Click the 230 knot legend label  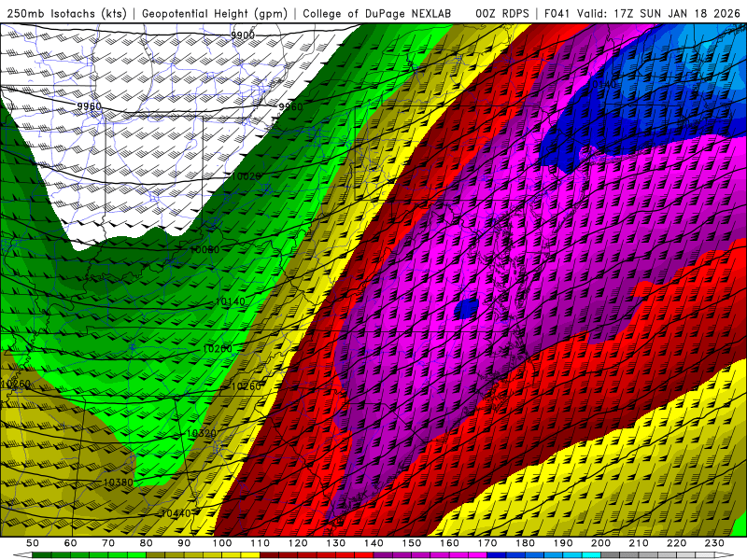click(714, 543)
